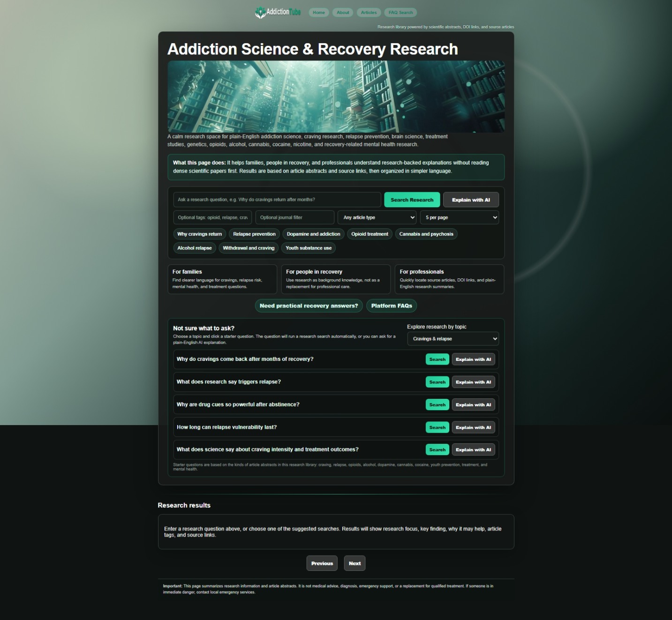Click the Research results heading

[184, 505]
